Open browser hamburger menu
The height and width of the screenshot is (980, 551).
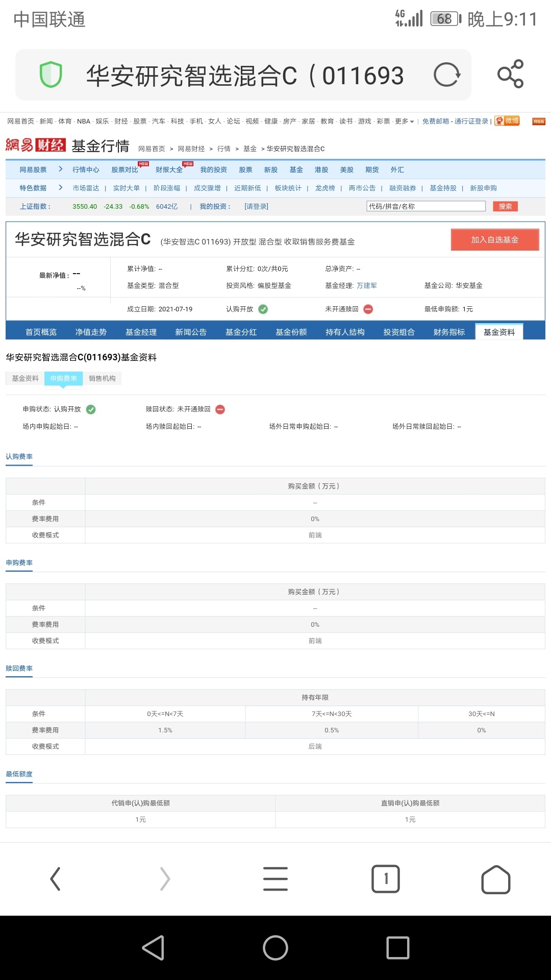pyautogui.click(x=275, y=879)
